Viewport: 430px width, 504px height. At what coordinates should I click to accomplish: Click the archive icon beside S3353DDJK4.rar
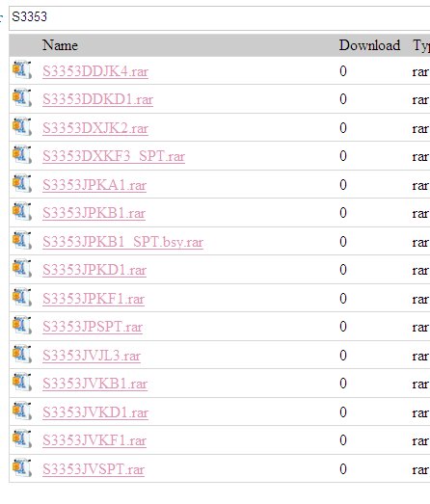tap(22, 69)
